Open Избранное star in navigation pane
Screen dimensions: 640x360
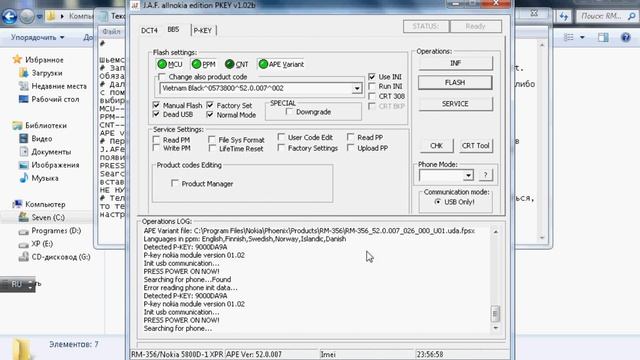(x=17, y=60)
